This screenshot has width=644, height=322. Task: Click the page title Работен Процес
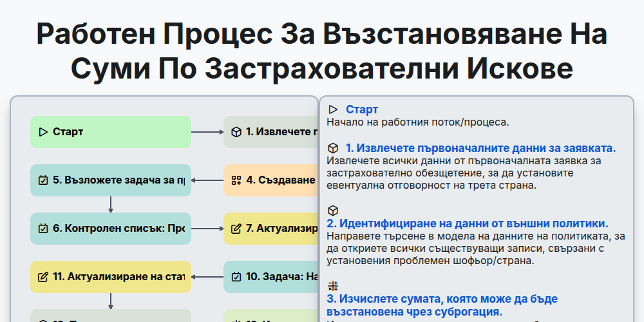322,52
